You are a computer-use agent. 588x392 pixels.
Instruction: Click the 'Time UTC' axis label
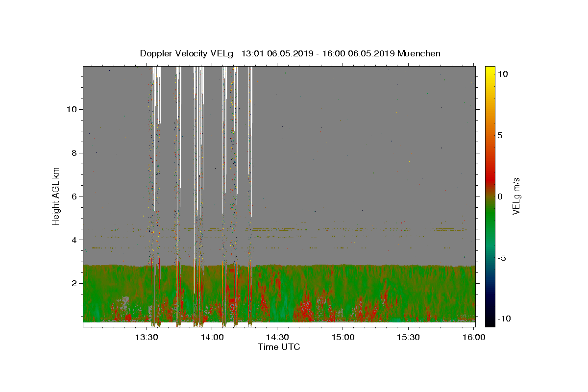(x=279, y=347)
